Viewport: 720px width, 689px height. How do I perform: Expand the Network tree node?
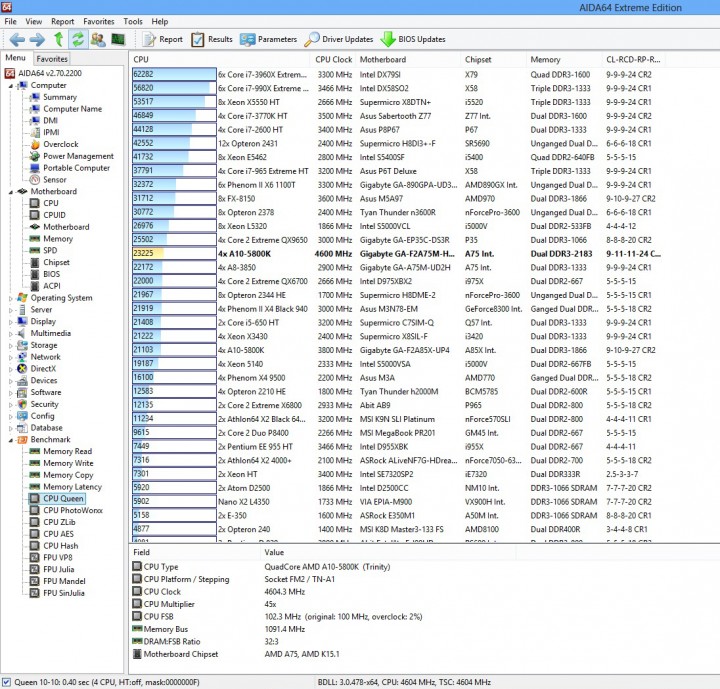coord(11,357)
